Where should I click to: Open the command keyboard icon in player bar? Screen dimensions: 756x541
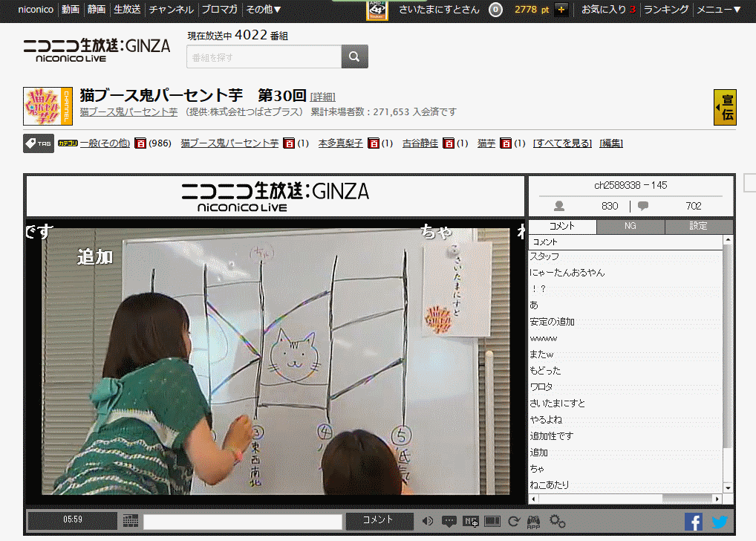(131, 521)
